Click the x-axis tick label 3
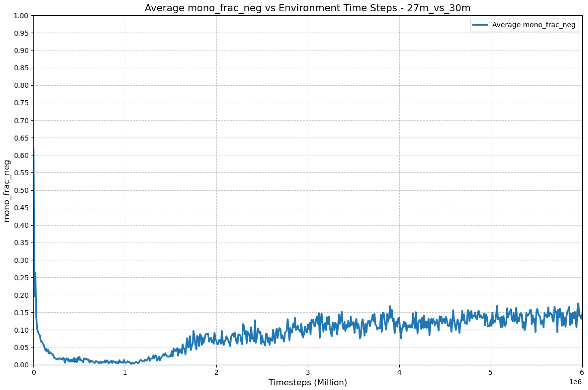 [308, 373]
